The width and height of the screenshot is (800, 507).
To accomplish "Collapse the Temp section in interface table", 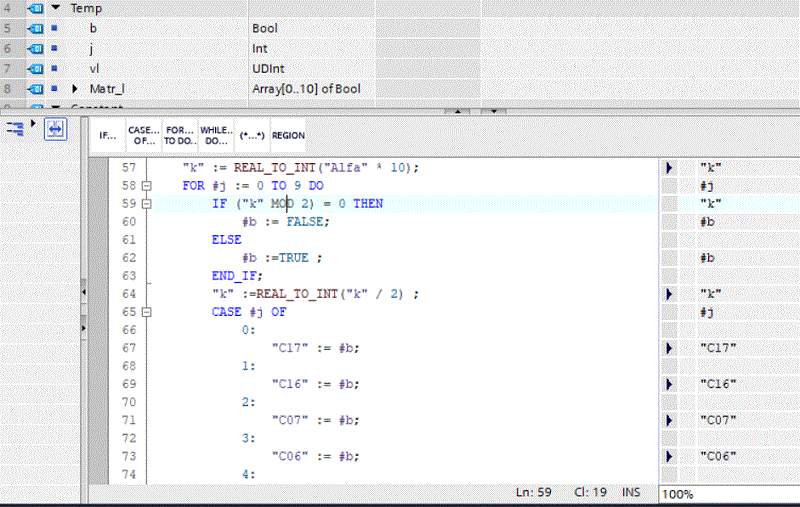I will point(55,8).
